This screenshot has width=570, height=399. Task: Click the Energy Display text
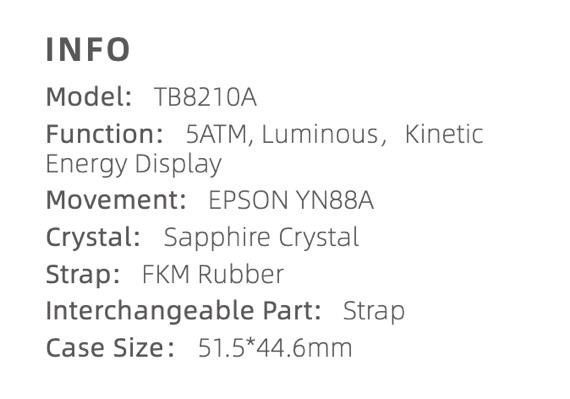tap(134, 165)
